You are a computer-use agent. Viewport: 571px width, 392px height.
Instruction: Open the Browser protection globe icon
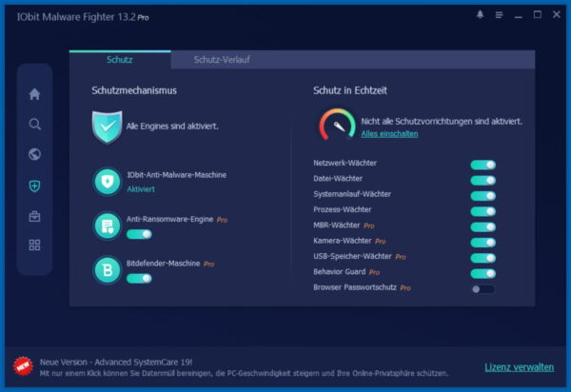(34, 154)
